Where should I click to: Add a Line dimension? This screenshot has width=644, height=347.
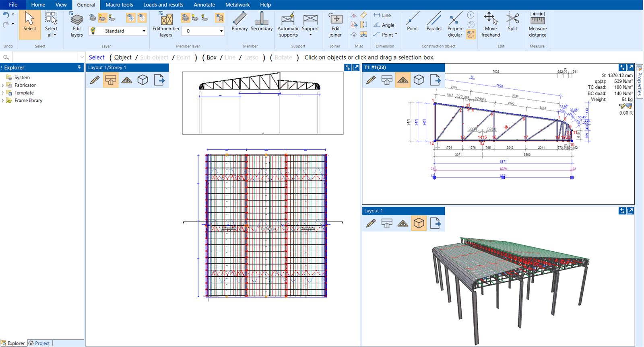pyautogui.click(x=382, y=15)
